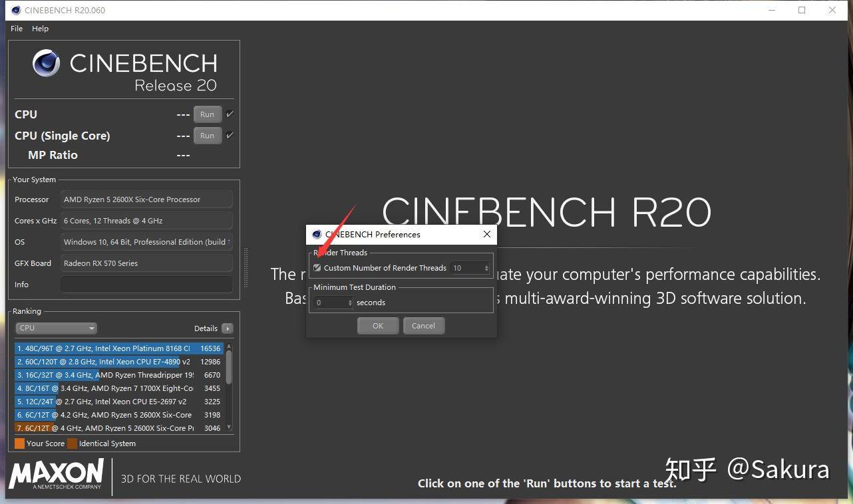Click the Your Score orange swatch

click(19, 443)
